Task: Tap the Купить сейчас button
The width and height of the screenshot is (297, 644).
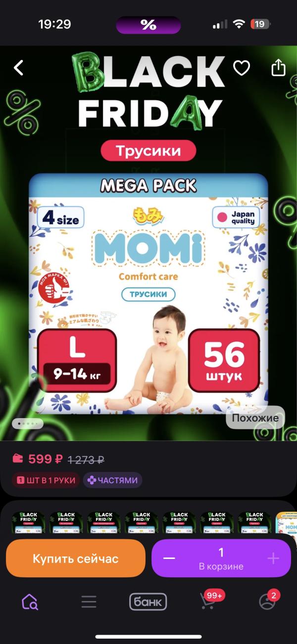Action: click(76, 558)
